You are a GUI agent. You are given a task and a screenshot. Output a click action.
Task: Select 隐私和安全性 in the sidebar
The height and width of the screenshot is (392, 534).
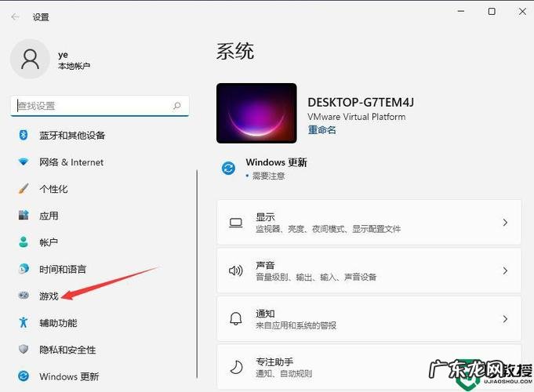pyautogui.click(x=67, y=350)
